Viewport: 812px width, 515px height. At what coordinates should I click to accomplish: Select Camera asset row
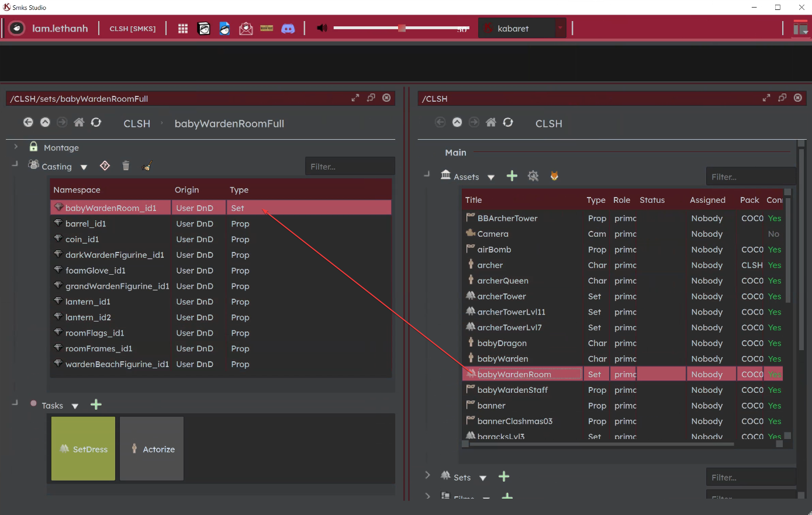(x=623, y=234)
